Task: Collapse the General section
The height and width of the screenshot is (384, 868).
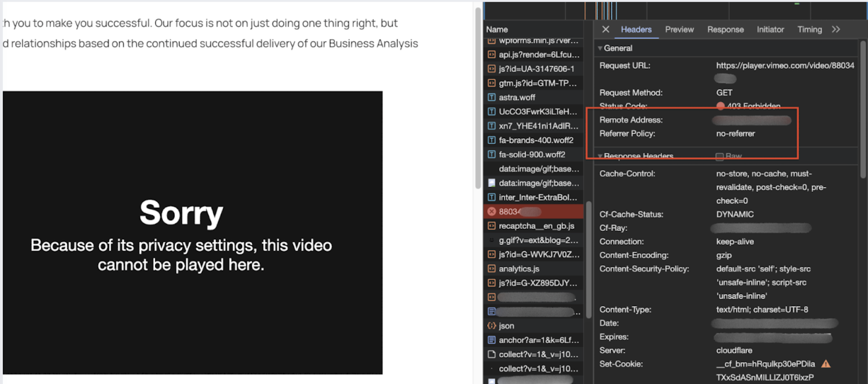Action: 600,48
